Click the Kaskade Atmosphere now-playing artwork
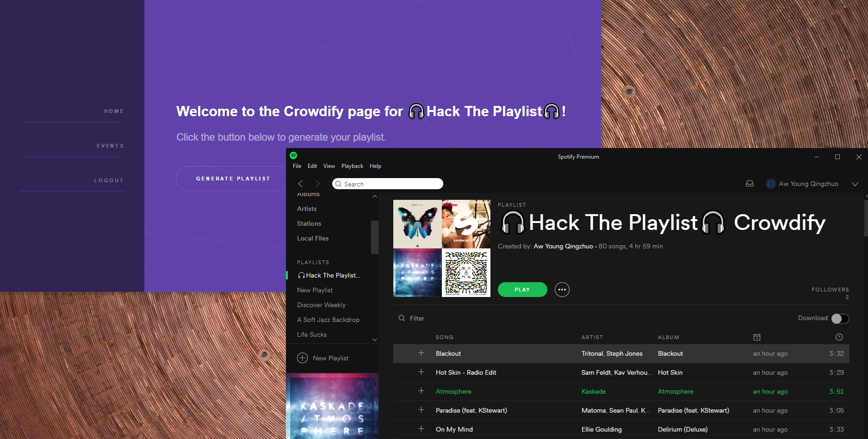The height and width of the screenshot is (439, 868). pos(332,406)
